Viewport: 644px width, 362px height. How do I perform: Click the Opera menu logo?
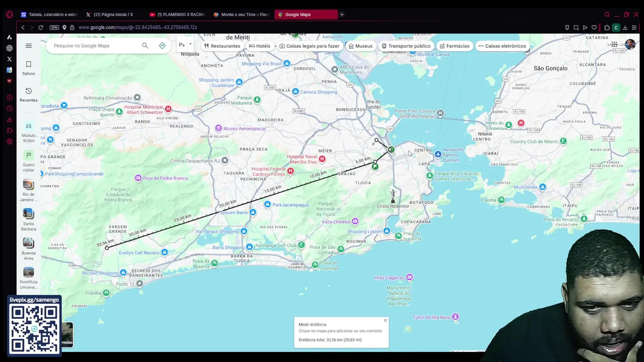tap(9, 15)
